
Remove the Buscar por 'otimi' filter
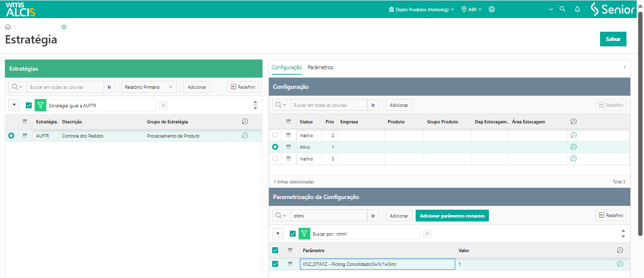pyautogui.click(x=427, y=234)
